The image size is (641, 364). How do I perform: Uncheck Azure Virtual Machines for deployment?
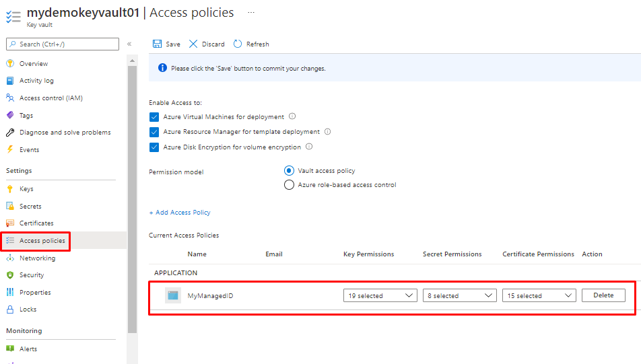[154, 117]
